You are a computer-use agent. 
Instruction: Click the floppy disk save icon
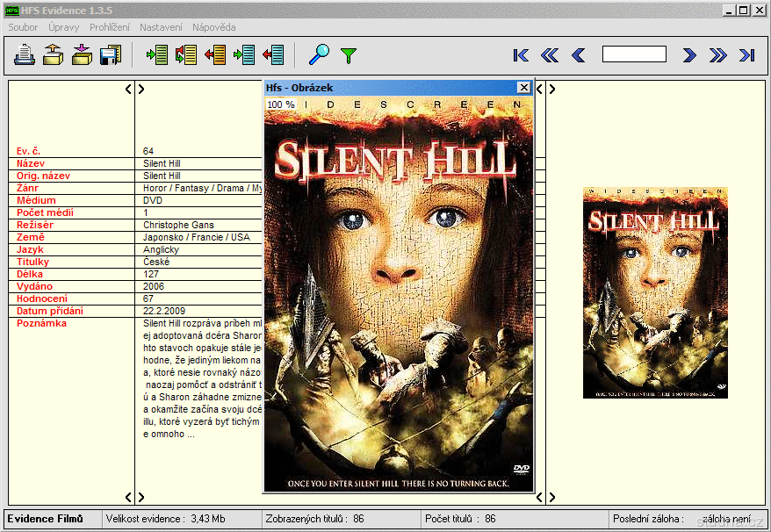coord(110,55)
